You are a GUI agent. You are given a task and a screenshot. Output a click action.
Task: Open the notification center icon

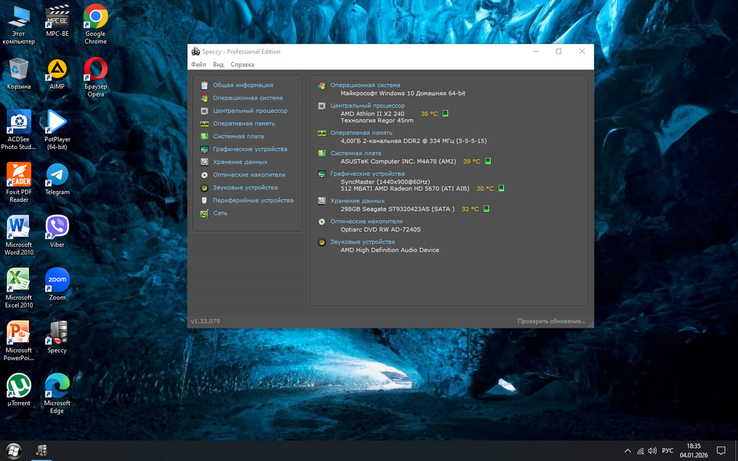(x=721, y=451)
